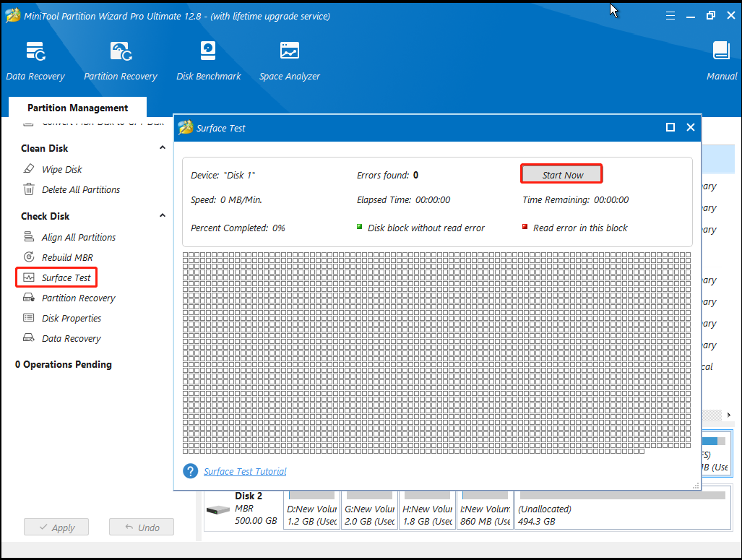Screen dimensions: 742x560
Task: Click the Partition Management tab
Action: [x=77, y=108]
